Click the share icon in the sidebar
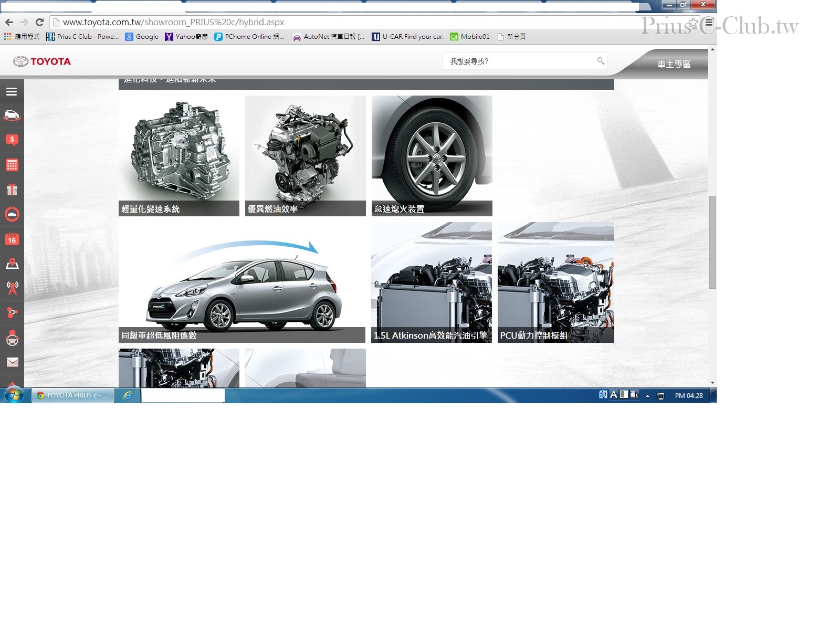 [x=12, y=313]
